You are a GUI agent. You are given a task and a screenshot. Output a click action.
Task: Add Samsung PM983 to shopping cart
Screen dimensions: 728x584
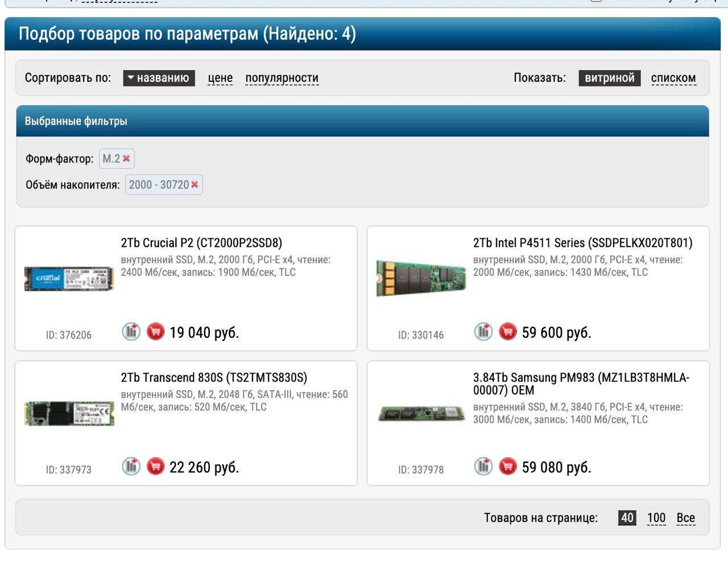pos(508,466)
